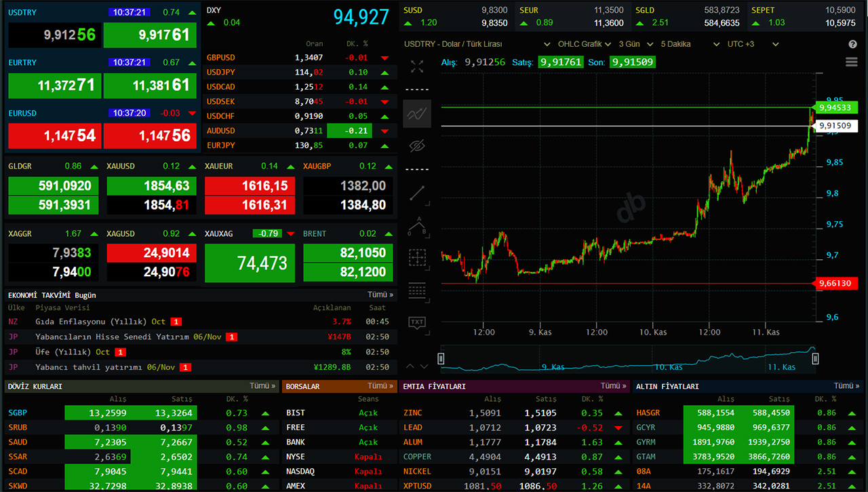This screenshot has width=868, height=492.
Task: Open Tümü link in Döviz Kurları
Action: click(x=264, y=386)
